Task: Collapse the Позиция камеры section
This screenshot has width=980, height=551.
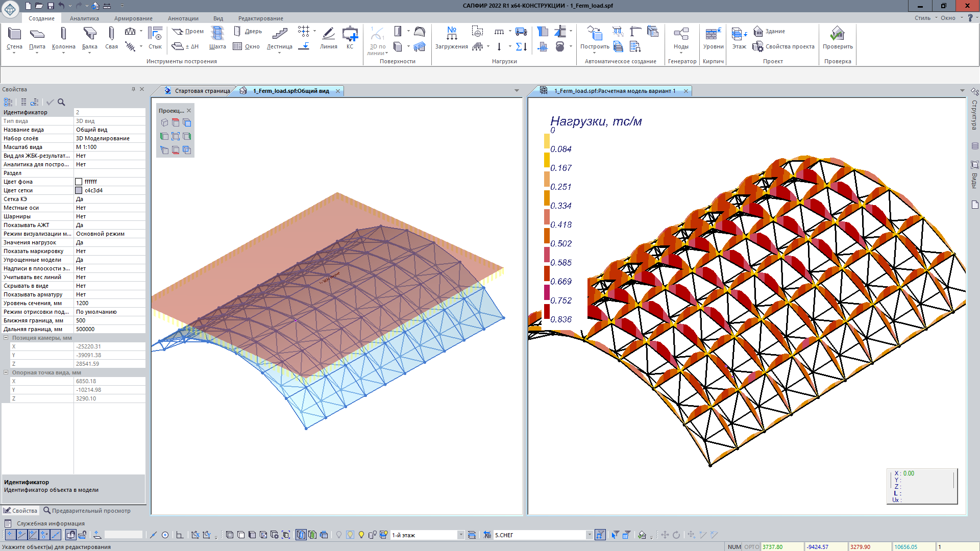Action: coord(6,338)
